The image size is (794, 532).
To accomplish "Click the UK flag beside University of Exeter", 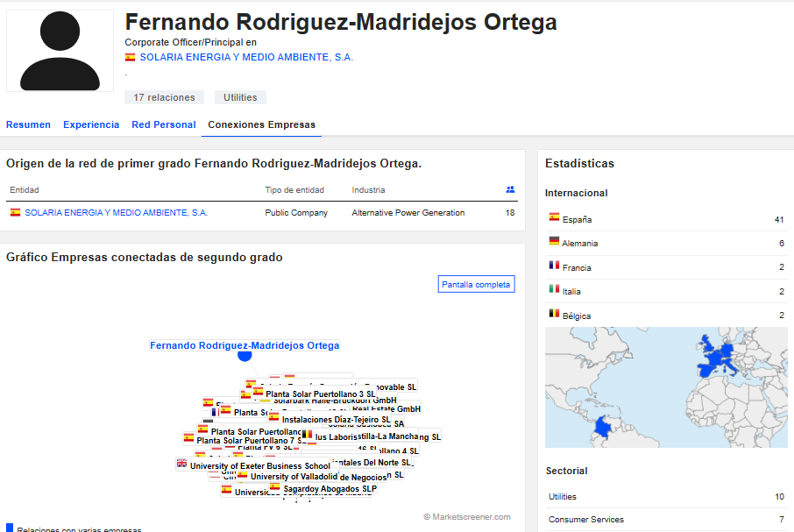I will coord(181,463).
